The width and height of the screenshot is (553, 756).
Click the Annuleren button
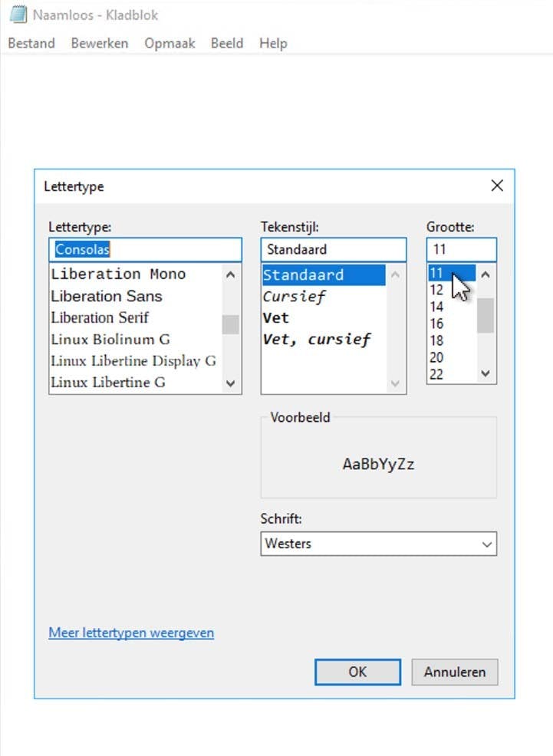[454, 672]
